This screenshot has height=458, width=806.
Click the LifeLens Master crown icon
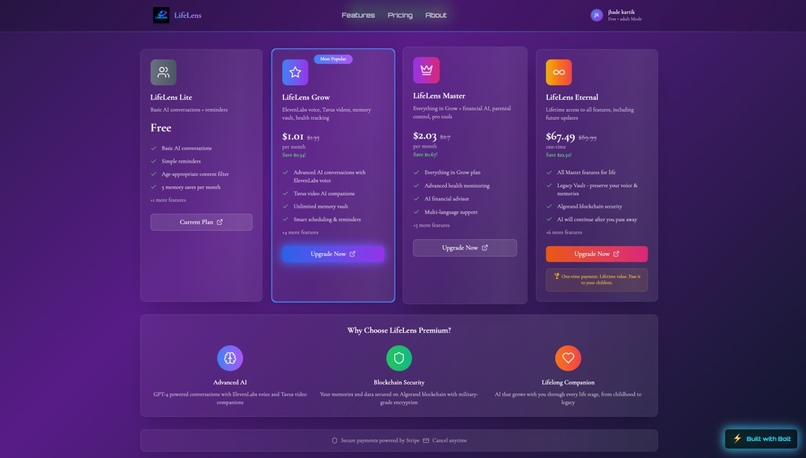tap(426, 70)
